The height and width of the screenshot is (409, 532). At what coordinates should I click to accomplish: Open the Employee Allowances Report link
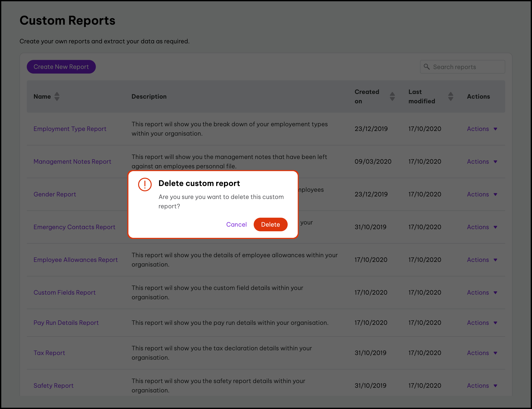(x=76, y=260)
